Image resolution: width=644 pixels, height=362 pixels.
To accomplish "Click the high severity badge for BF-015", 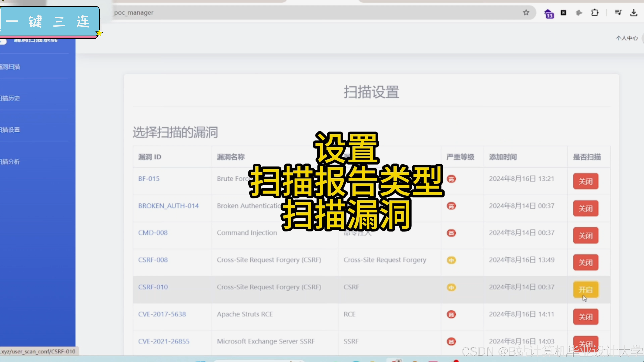I will coord(451,179).
